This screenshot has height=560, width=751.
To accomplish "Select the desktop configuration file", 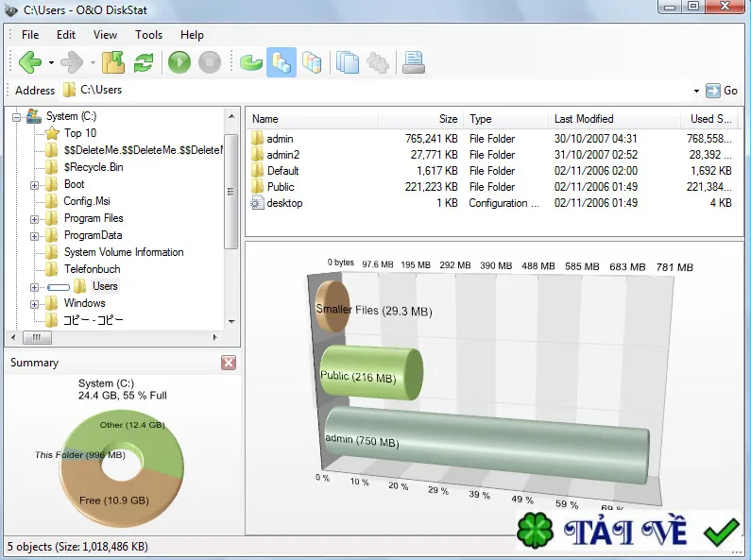I will 492,203.
